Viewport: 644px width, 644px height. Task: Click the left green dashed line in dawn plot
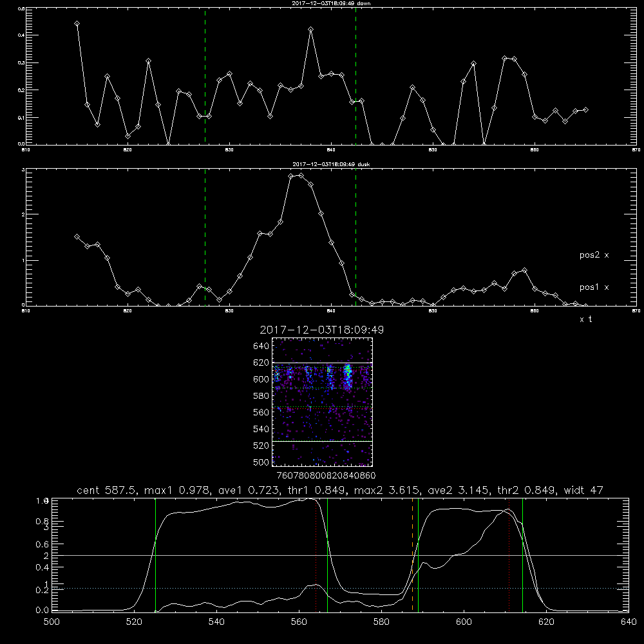205,76
